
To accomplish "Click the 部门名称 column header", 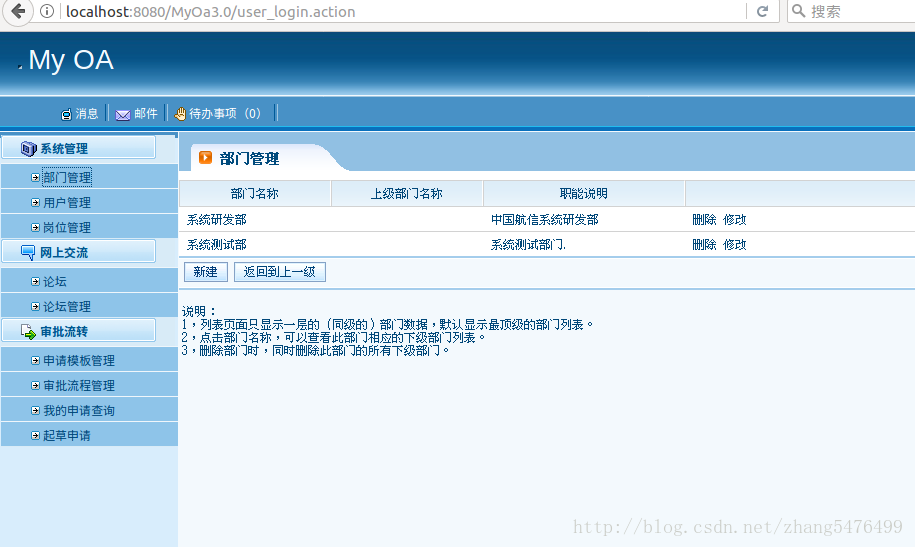I will tap(254, 194).
